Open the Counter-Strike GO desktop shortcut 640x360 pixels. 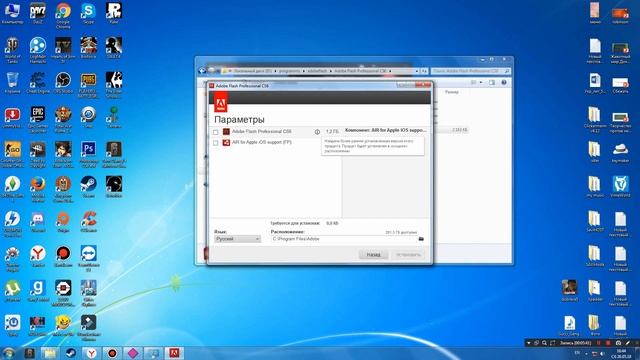(x=12, y=154)
